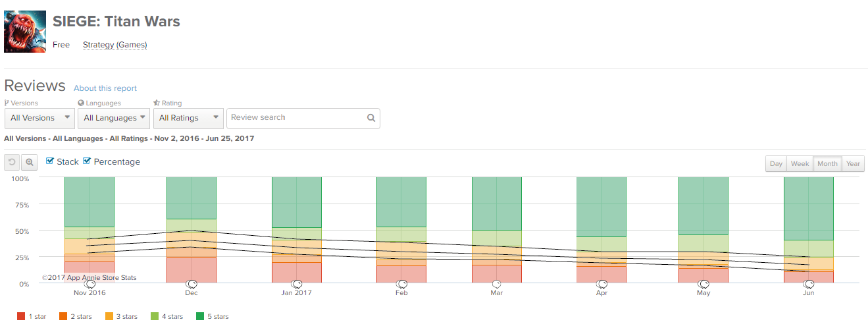Click the search magnifier icon
The width and height of the screenshot is (868, 330).
click(371, 118)
